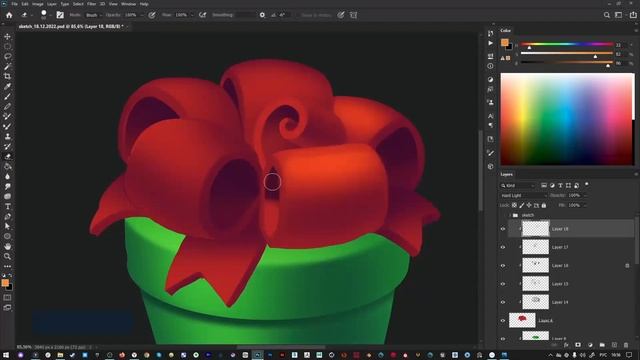Click the hue slider in Color panel
This screenshot has height=360, width=640.
coord(567,44)
